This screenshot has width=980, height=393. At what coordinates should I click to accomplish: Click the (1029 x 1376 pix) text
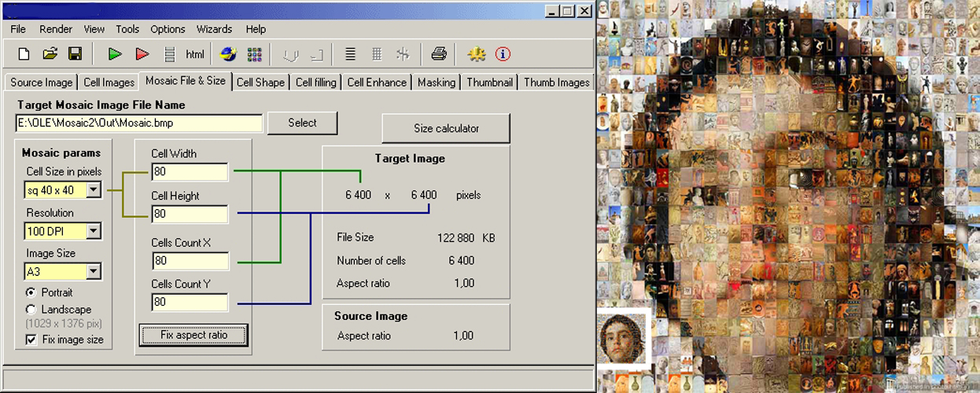(64, 324)
